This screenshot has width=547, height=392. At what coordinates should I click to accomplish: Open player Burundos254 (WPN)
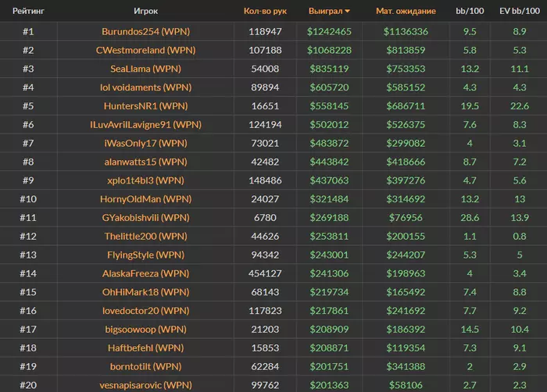(146, 32)
